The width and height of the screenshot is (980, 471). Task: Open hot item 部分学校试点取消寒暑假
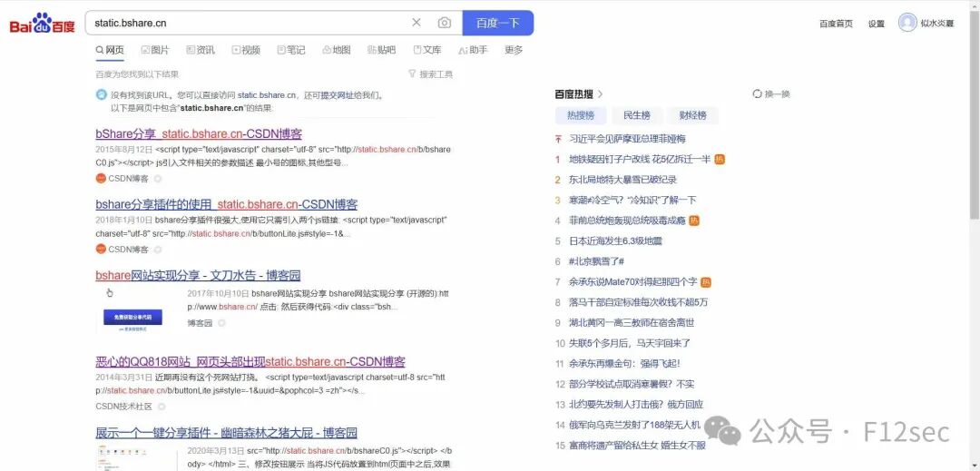tap(632, 384)
